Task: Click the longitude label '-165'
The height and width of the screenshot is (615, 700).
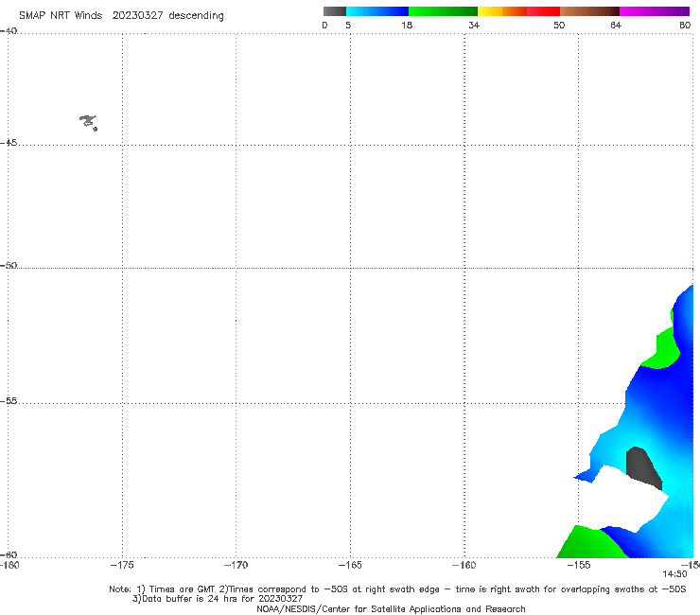Action: coord(350,566)
